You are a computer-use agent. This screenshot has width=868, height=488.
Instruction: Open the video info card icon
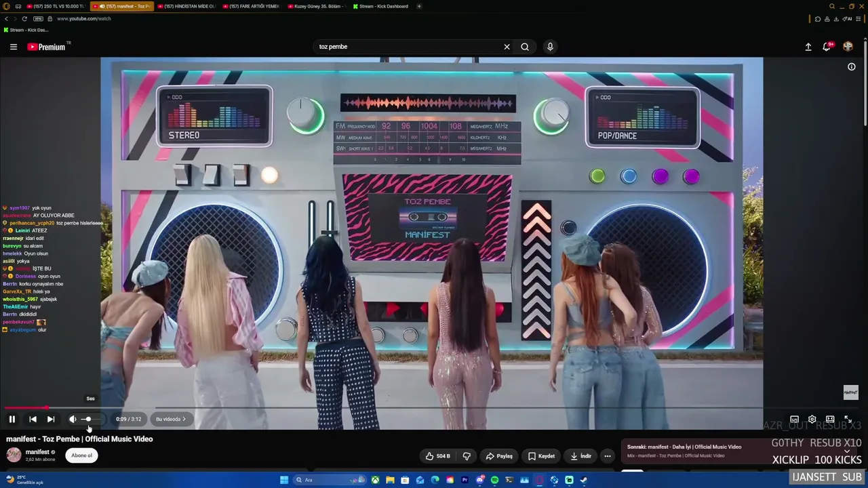(852, 66)
